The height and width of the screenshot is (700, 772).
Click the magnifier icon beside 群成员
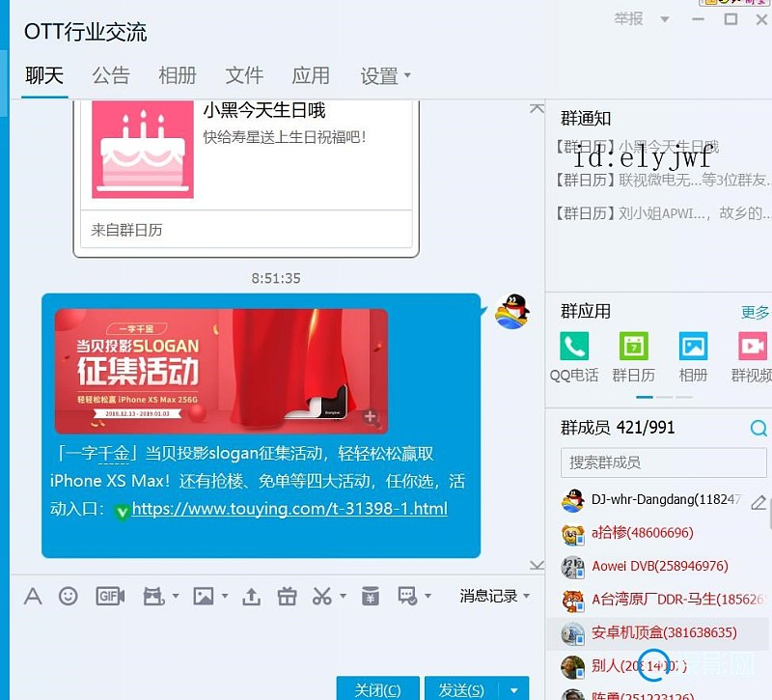758,428
